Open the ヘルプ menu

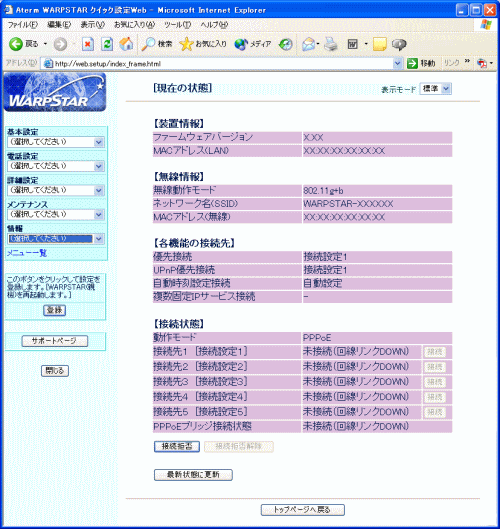click(214, 25)
